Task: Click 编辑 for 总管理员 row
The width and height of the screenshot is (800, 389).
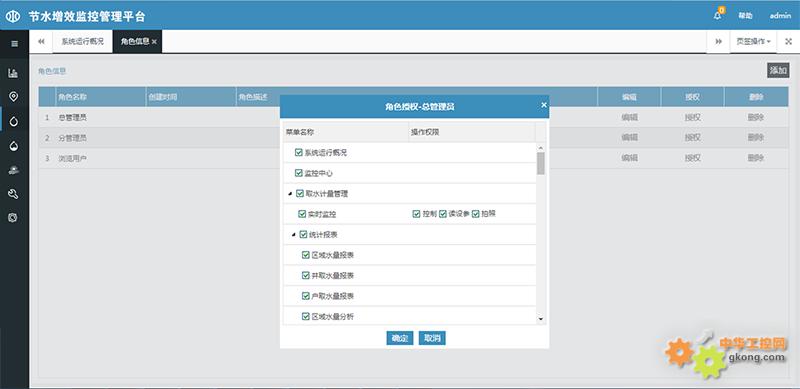Action: (x=629, y=117)
